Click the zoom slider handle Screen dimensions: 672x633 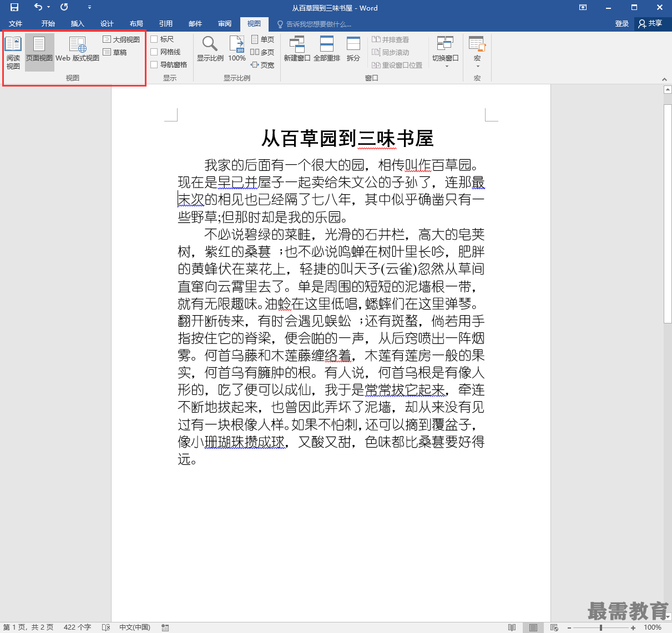(601, 627)
